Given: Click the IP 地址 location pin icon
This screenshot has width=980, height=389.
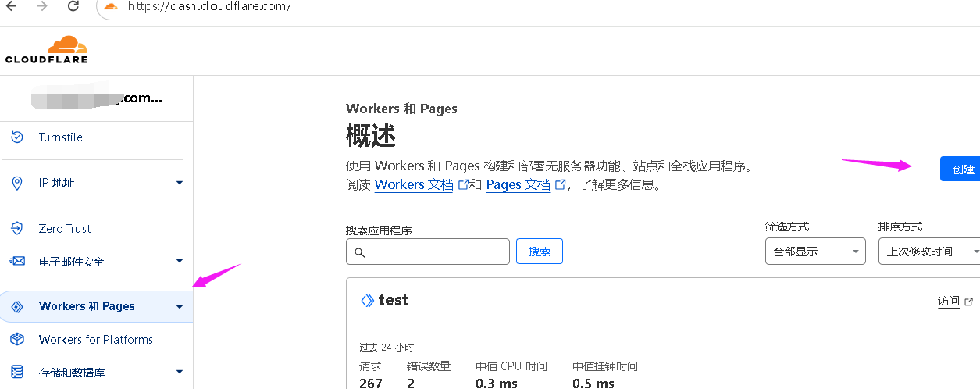Looking at the screenshot, I should (x=17, y=183).
